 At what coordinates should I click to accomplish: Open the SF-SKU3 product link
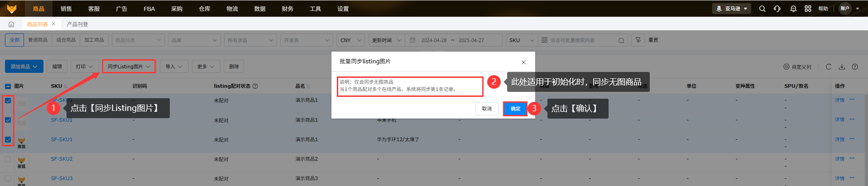coord(62,178)
